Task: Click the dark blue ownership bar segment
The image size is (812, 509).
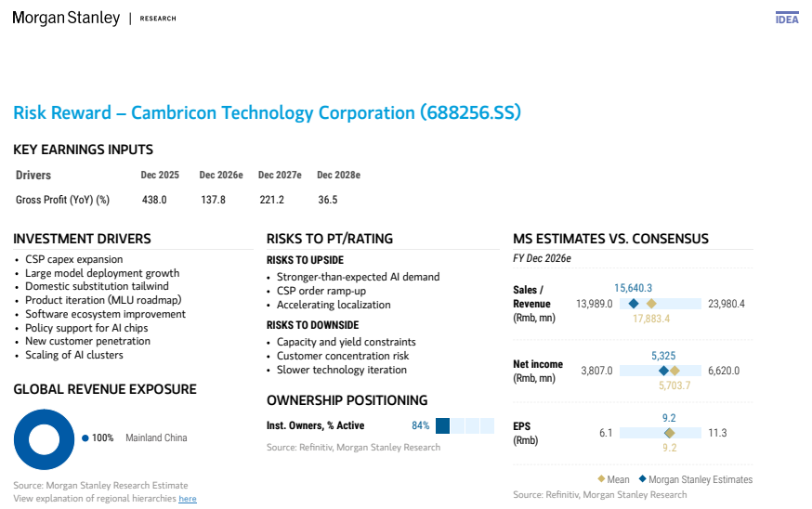Action: coord(443,425)
